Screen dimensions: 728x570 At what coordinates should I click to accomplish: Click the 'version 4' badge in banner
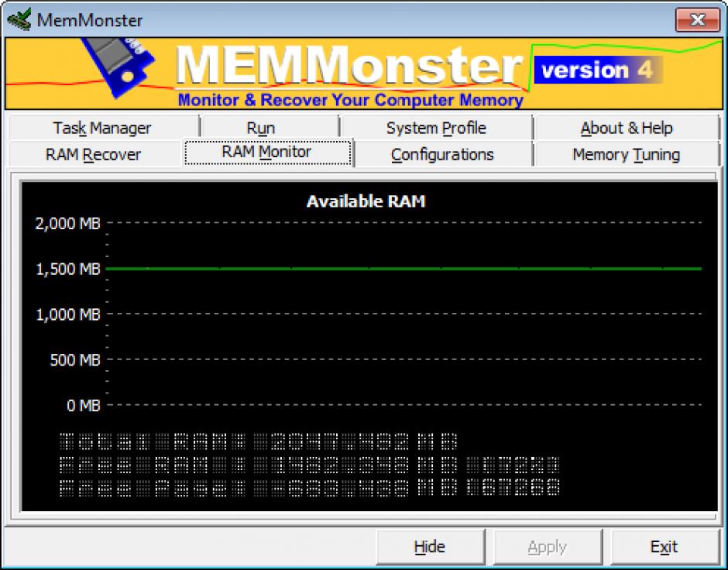(598, 70)
